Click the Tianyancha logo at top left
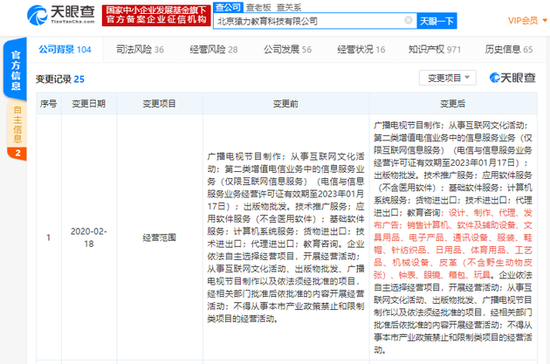This screenshot has height=364, width=550. pyautogui.click(x=61, y=15)
